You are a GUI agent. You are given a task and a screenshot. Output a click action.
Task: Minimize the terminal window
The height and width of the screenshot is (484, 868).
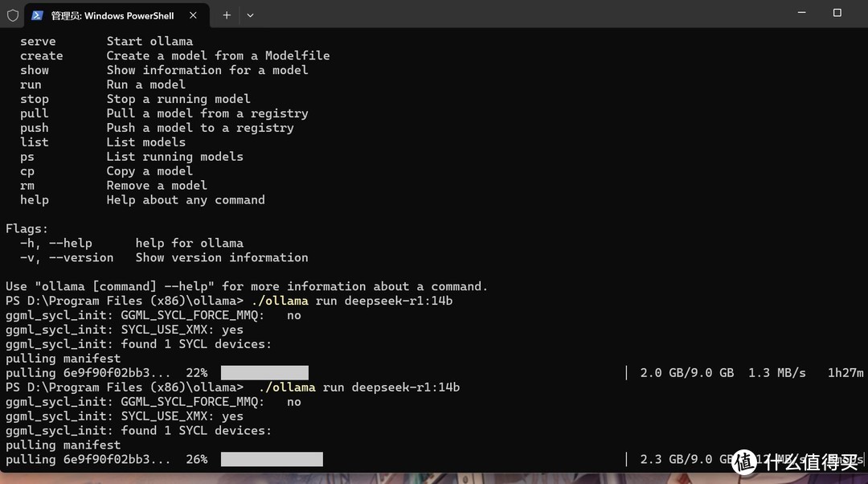tap(801, 12)
